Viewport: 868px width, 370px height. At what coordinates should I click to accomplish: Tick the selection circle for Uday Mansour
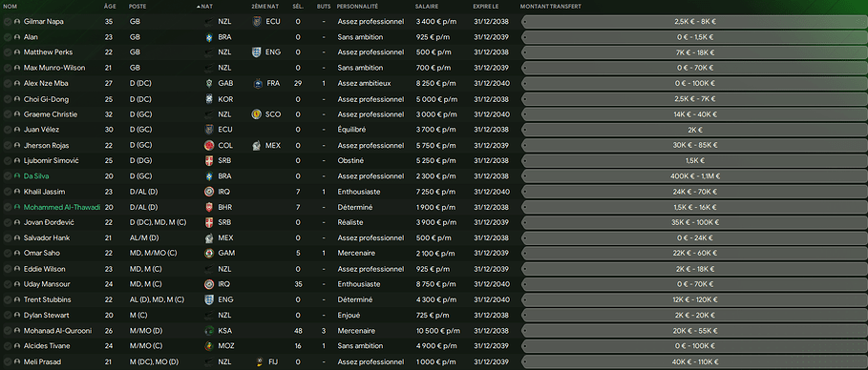point(8,284)
